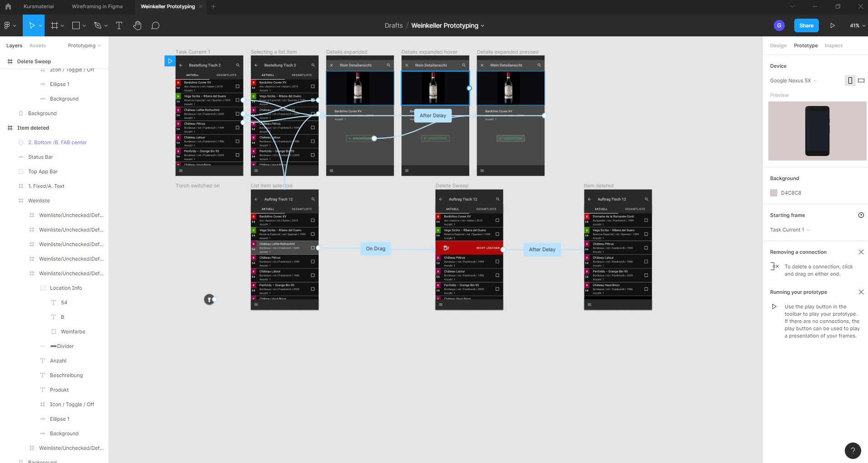Screen dimensions: 868x463
Task: Switch to the Design tab
Action: click(778, 45)
